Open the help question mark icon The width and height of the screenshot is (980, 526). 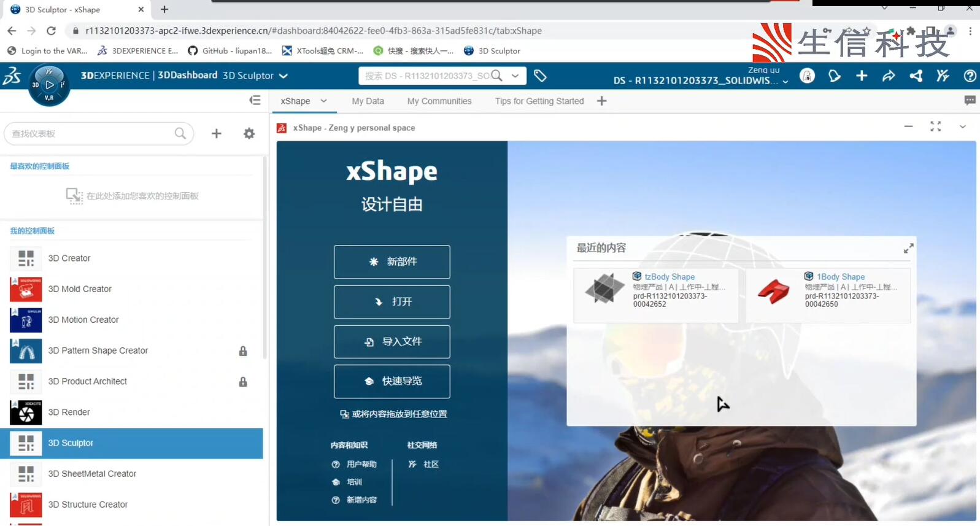(x=970, y=75)
